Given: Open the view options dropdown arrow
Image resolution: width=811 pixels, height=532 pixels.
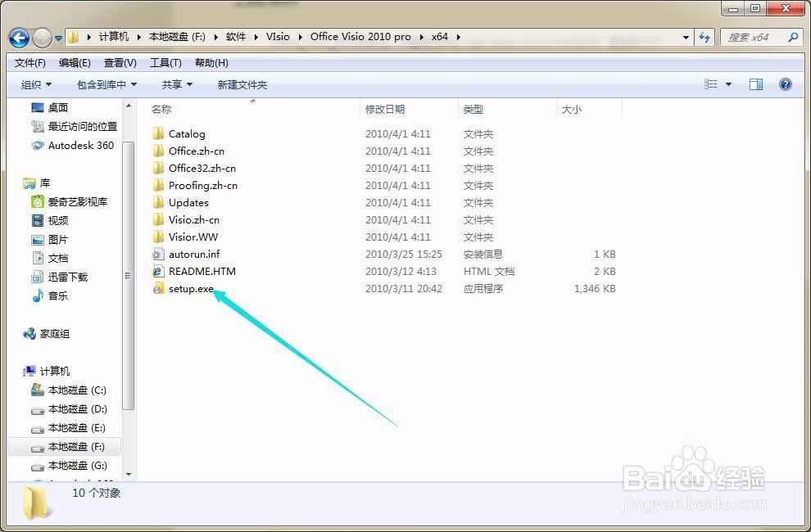Looking at the screenshot, I should point(729,85).
